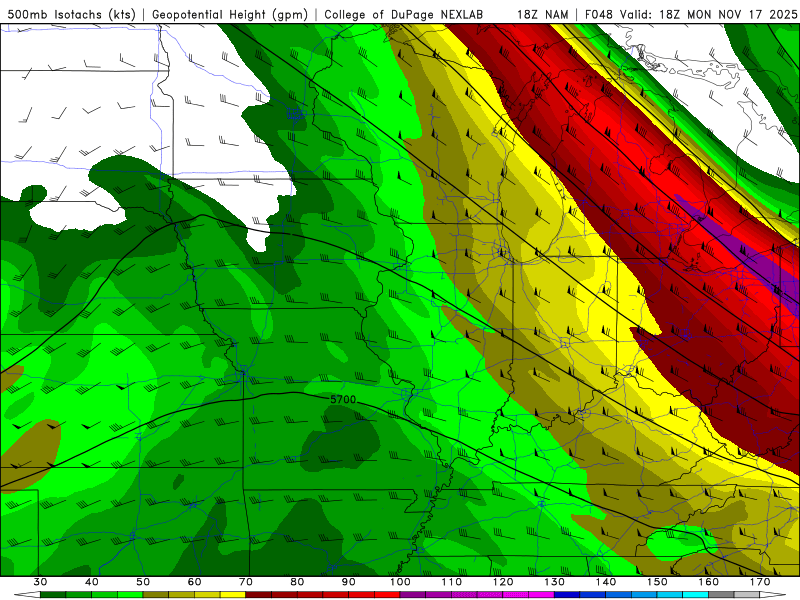Click the darkest green swatch starting the color bar

[53, 595]
